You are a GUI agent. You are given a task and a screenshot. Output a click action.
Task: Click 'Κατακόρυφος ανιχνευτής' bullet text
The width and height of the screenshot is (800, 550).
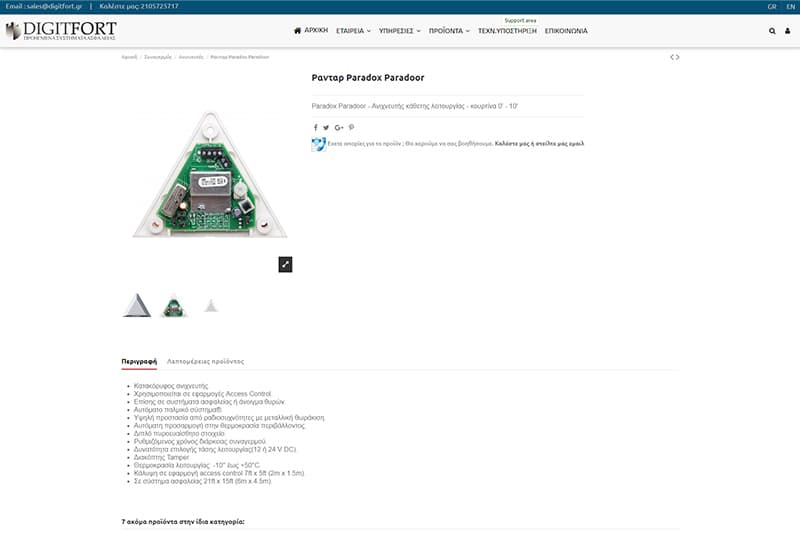pos(171,386)
